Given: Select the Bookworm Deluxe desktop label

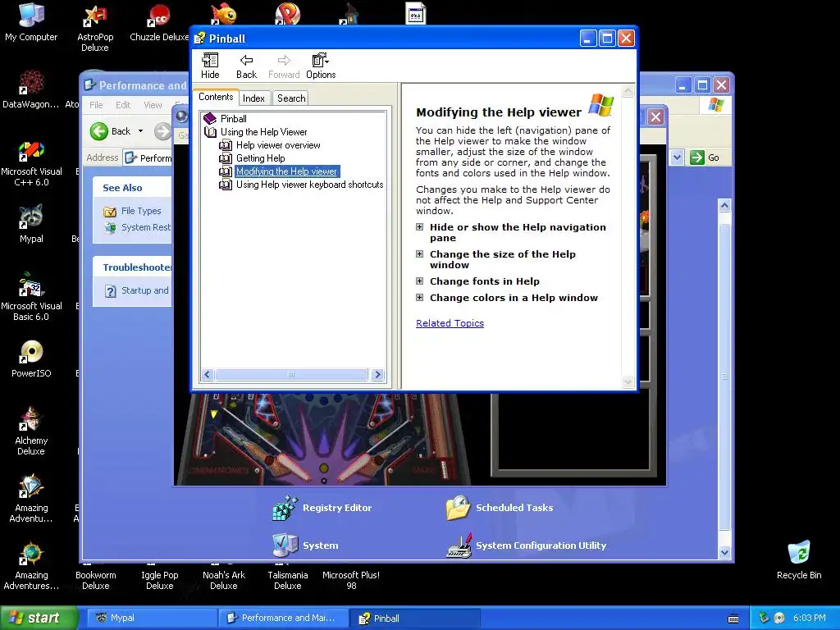Looking at the screenshot, I should pos(95,580).
